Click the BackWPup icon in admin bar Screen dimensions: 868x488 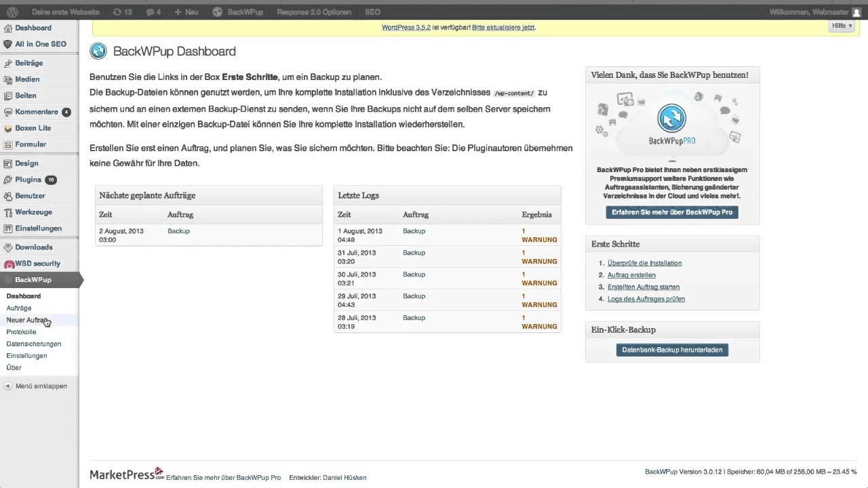(218, 12)
